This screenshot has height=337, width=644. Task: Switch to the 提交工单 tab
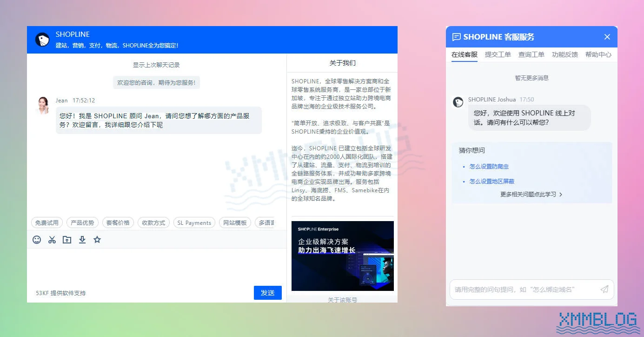point(498,54)
